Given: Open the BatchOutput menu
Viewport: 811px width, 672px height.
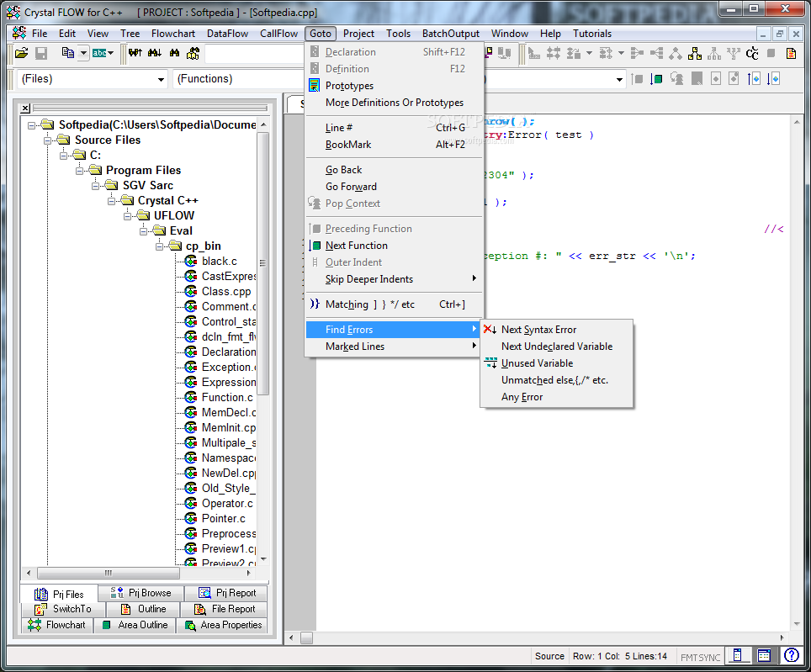Looking at the screenshot, I should tap(450, 34).
